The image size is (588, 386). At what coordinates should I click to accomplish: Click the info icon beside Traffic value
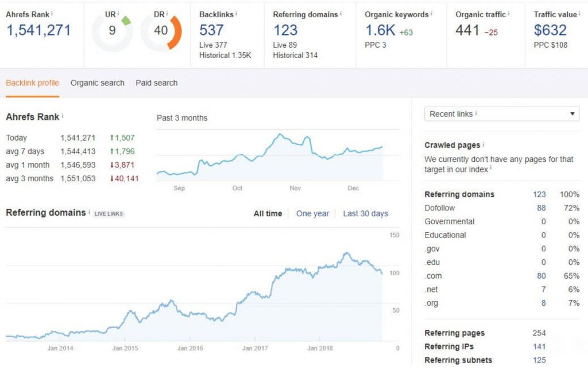coord(579,13)
